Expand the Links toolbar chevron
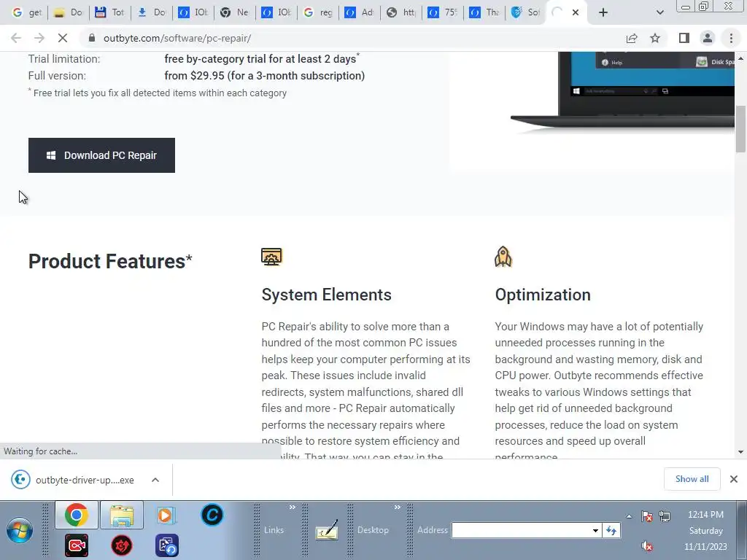This screenshot has height=560, width=747. click(293, 507)
